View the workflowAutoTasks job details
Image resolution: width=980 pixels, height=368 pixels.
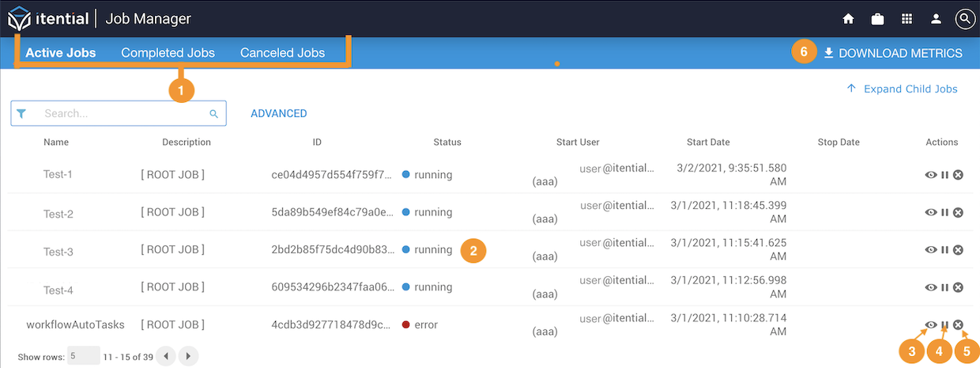(931, 324)
